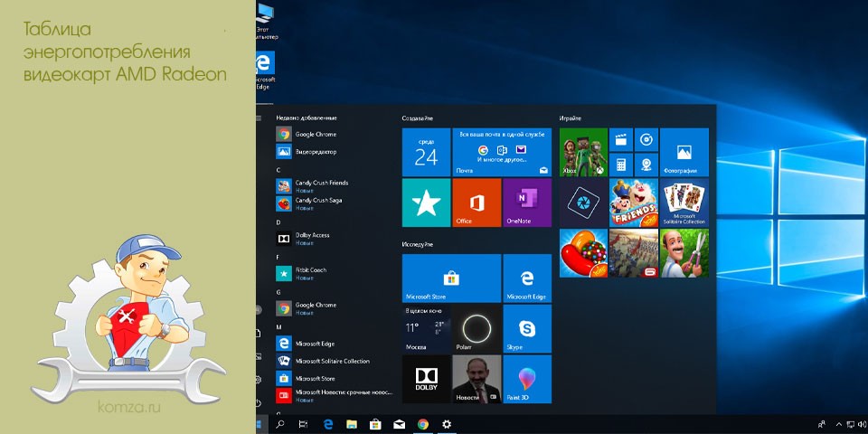Open network status in the system tray
The height and width of the screenshot is (434, 868).
(x=851, y=425)
